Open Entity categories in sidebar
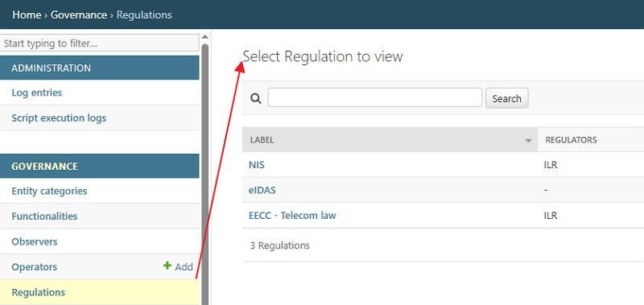 tap(49, 192)
